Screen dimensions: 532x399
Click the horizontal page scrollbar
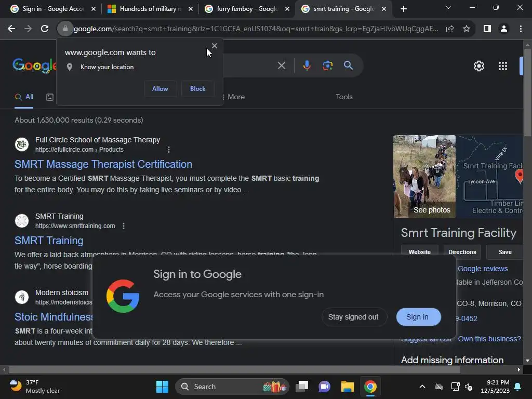click(234, 369)
